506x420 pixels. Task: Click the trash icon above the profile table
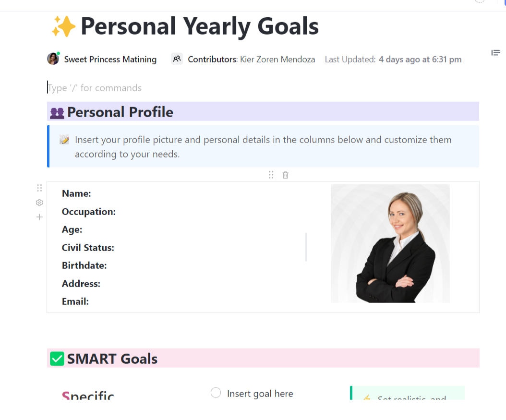tap(285, 175)
